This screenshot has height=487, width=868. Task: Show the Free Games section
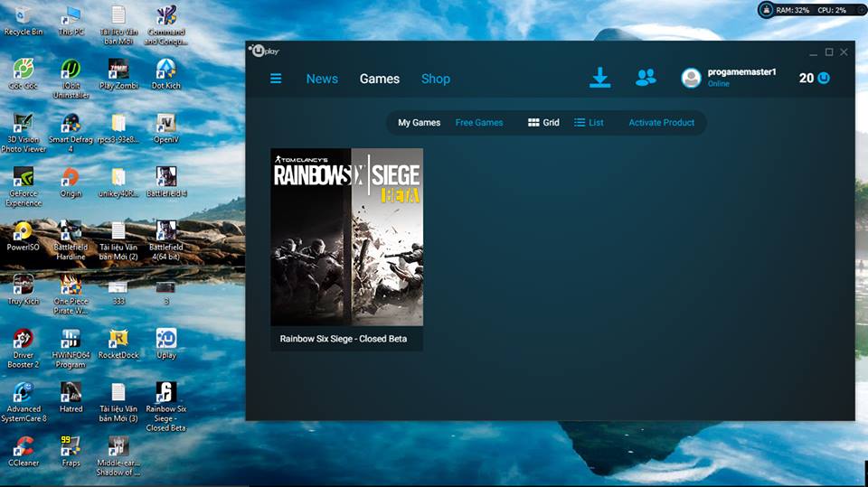[478, 123]
